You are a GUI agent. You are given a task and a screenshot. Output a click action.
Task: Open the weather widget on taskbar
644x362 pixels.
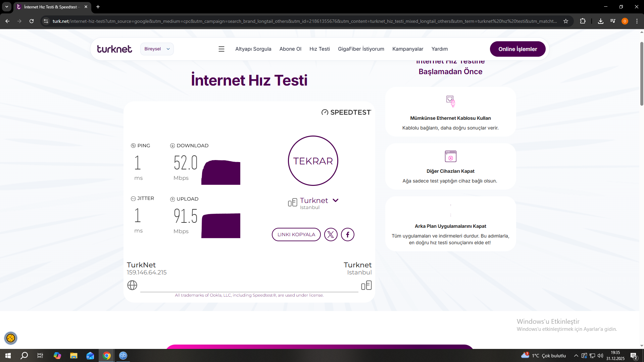pos(543,356)
